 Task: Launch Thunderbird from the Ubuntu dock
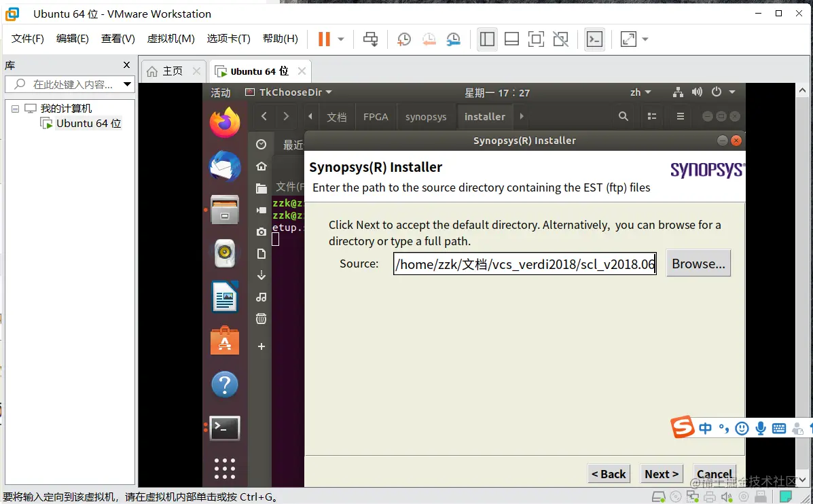(225, 166)
